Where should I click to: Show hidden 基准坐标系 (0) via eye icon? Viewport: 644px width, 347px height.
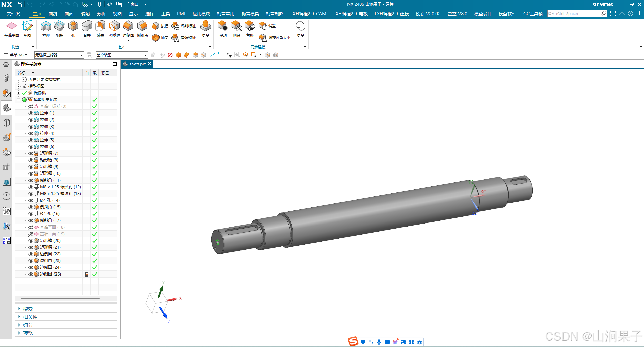click(x=31, y=106)
